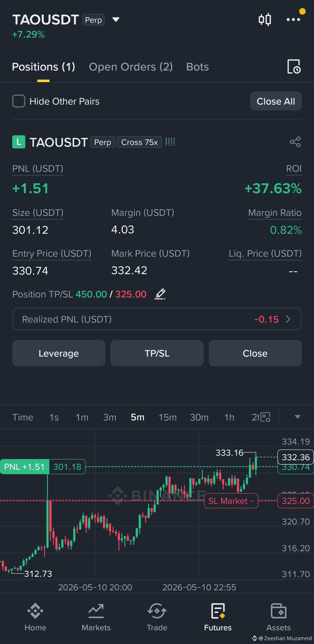Select the 15m chart interval

click(168, 417)
